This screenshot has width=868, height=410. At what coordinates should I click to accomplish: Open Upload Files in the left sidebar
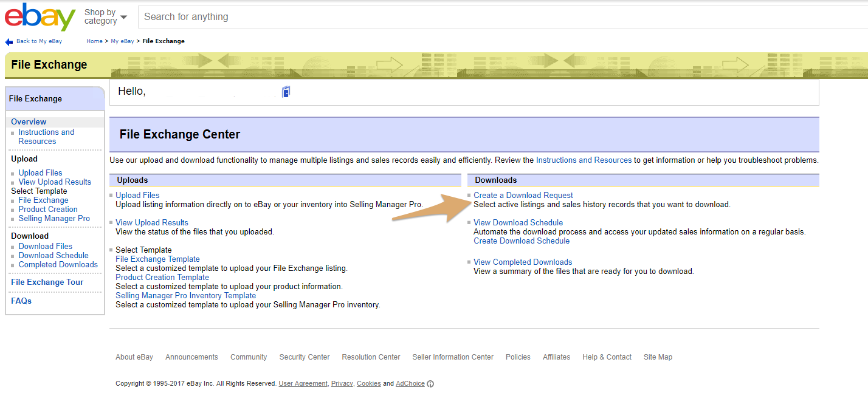40,173
